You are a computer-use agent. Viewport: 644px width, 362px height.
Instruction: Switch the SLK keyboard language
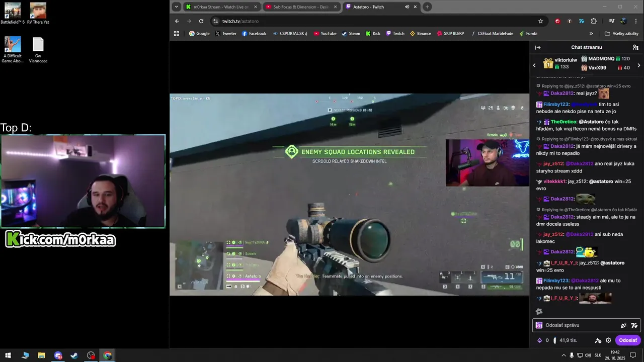tap(598, 355)
